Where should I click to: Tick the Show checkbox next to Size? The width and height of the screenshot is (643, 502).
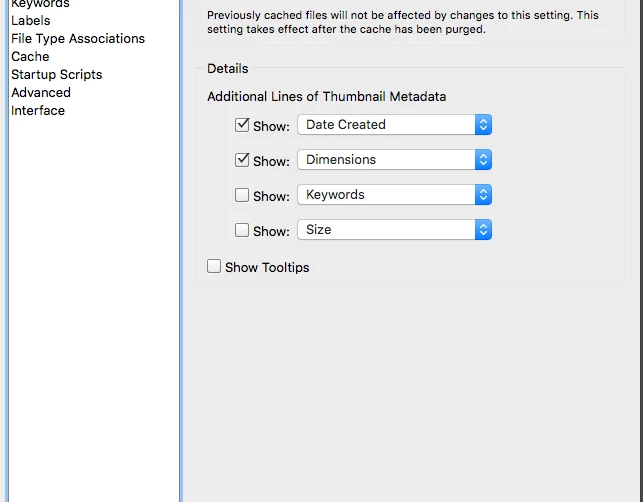242,230
